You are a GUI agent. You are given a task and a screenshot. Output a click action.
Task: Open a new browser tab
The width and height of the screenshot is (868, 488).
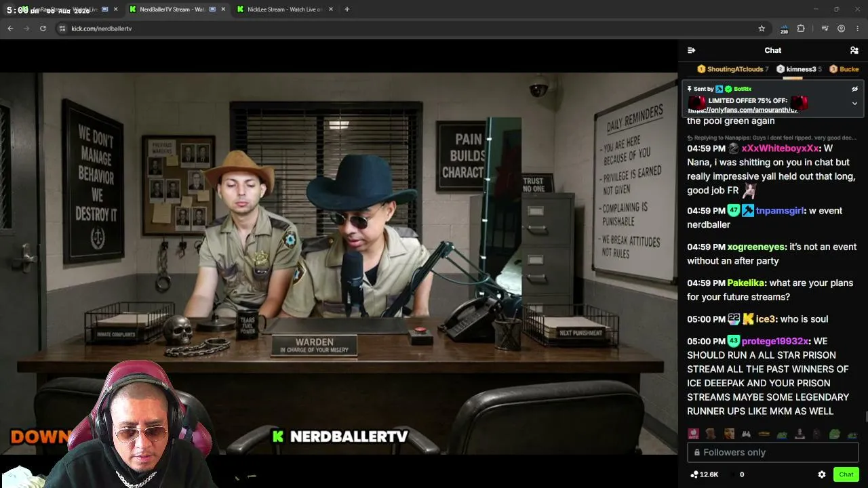pyautogui.click(x=347, y=9)
